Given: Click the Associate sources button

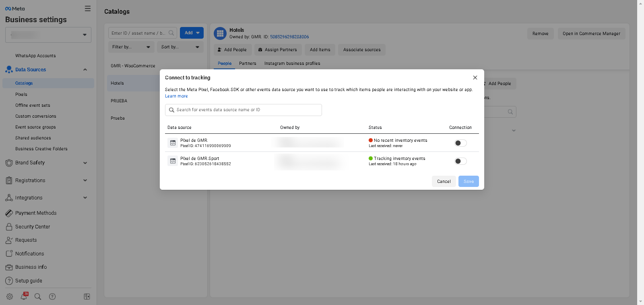Looking at the screenshot, I should [362, 50].
